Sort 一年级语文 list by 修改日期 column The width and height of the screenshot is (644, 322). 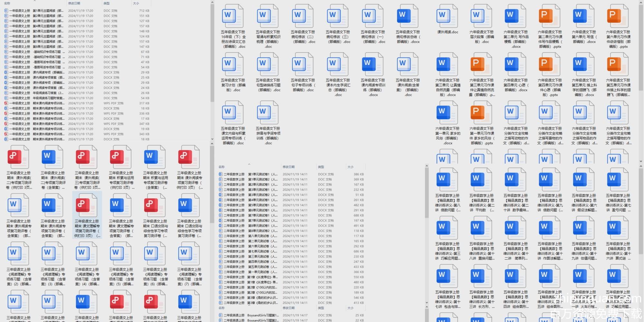(x=74, y=3)
